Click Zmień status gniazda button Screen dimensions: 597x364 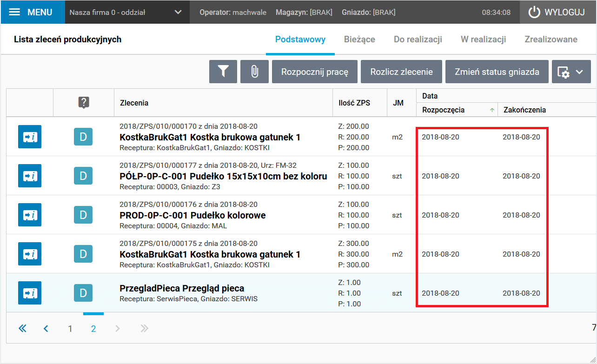(x=497, y=72)
